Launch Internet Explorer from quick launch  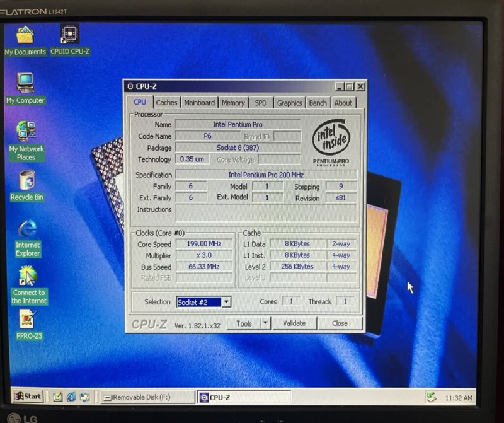(71, 397)
